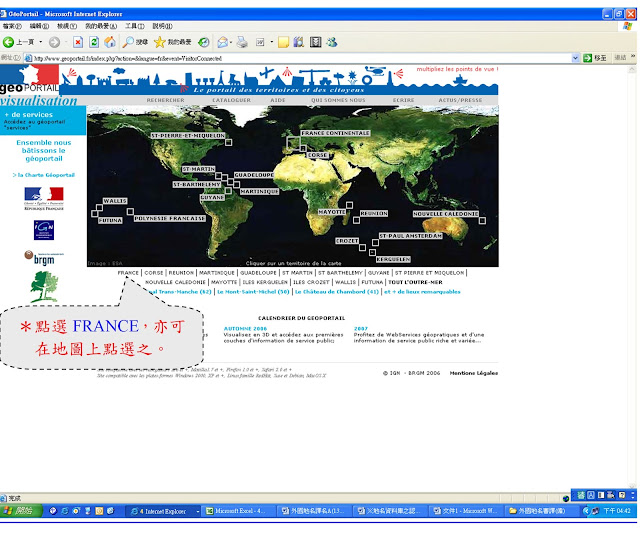Click the République Française logo

coord(44,198)
